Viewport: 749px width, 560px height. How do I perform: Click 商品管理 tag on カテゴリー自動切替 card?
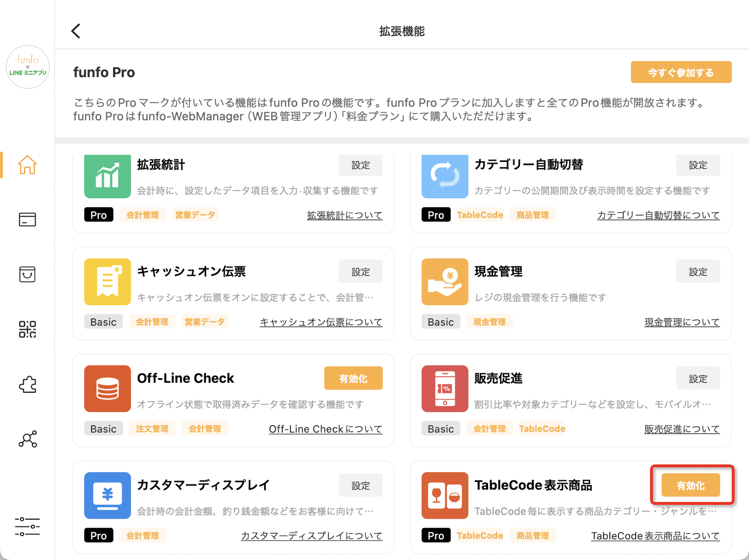[x=533, y=215]
